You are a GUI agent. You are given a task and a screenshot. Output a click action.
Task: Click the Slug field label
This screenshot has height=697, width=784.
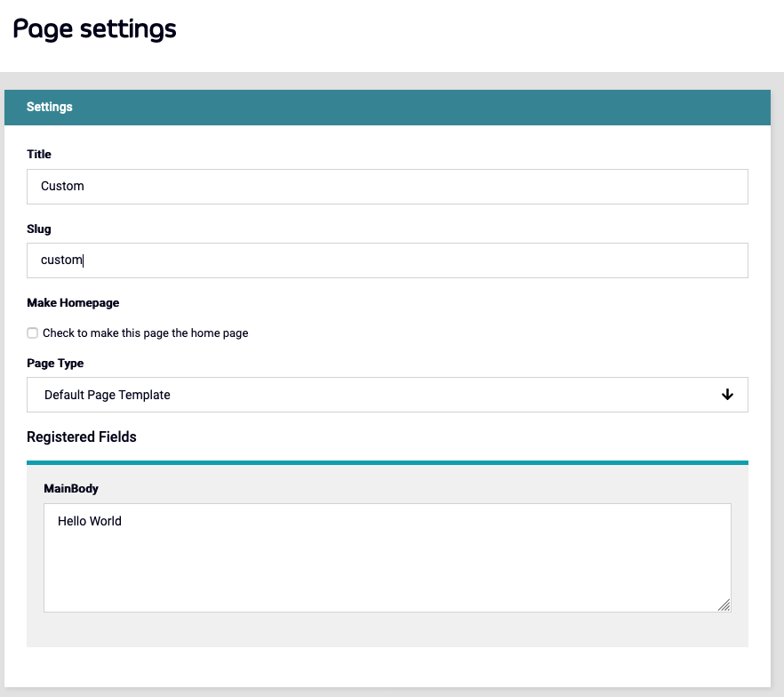coord(38,228)
